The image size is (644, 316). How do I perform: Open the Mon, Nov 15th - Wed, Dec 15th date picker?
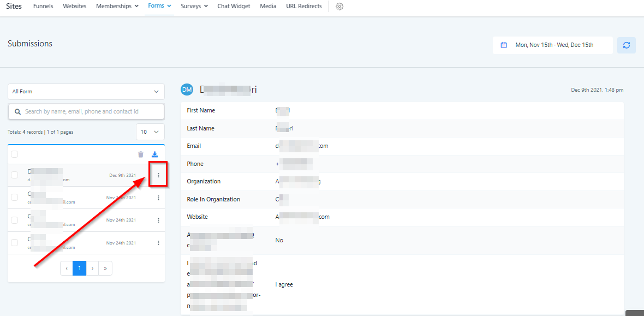[x=553, y=45]
